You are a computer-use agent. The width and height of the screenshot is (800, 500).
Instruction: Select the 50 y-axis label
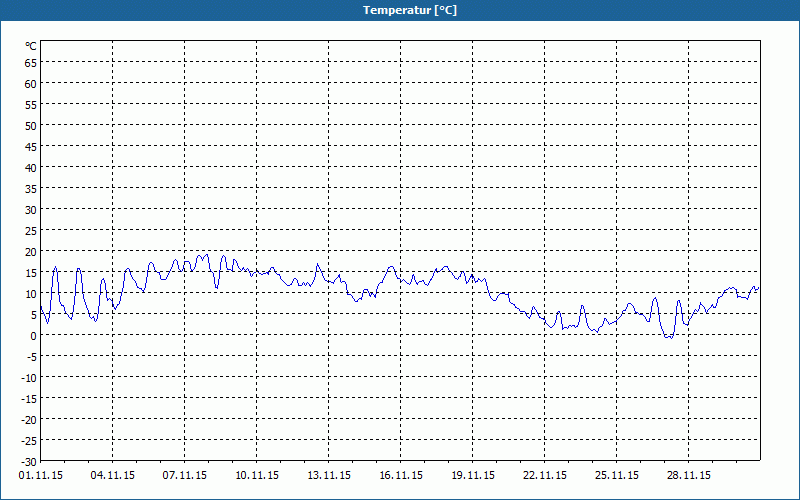(31, 126)
